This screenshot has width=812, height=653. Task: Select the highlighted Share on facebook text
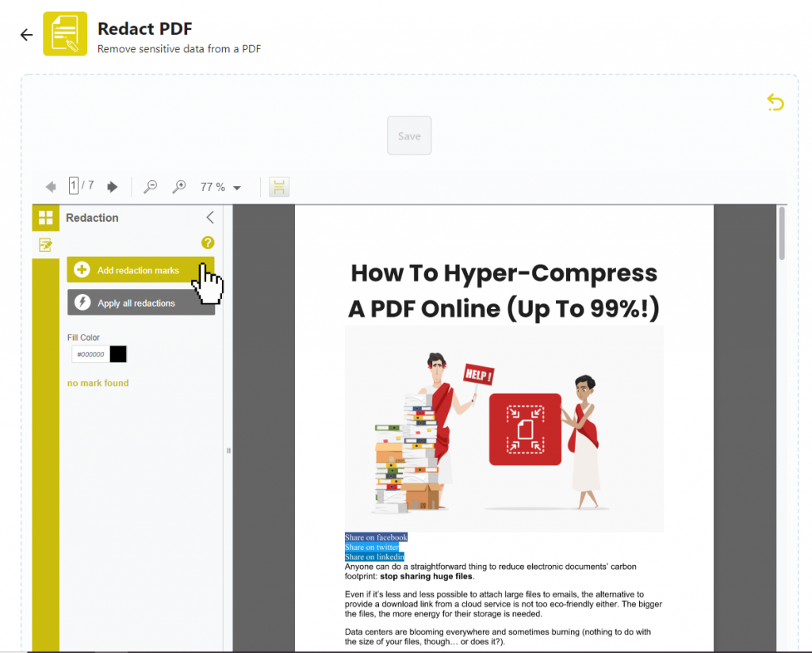point(375,537)
